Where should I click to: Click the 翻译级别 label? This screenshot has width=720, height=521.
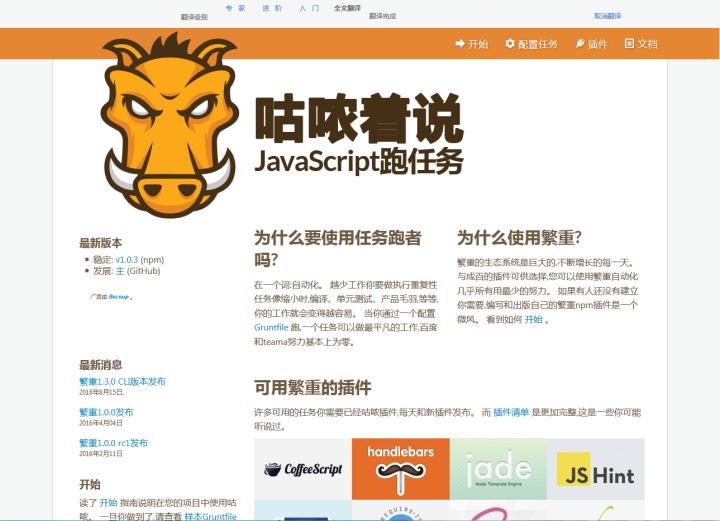194,17
